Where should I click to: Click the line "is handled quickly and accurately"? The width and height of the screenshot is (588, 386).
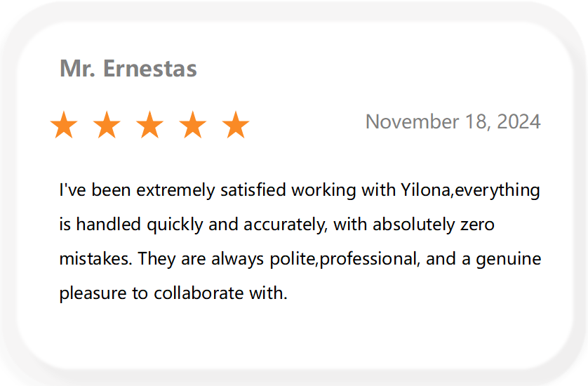tap(276, 225)
